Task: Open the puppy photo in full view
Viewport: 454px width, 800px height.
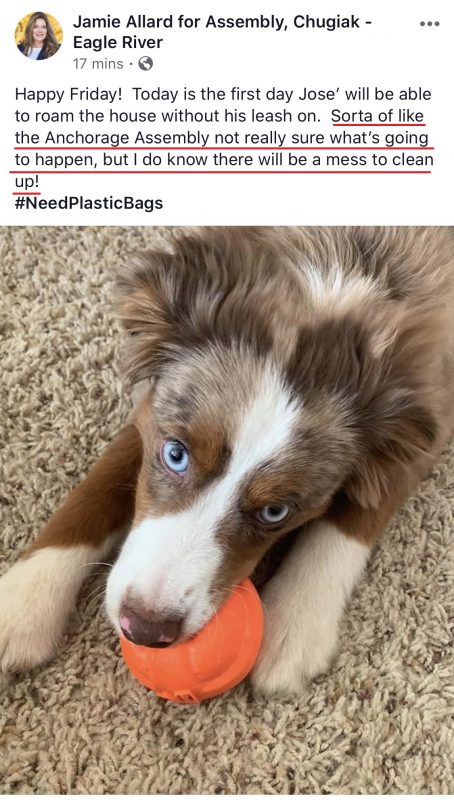Action: (227, 510)
